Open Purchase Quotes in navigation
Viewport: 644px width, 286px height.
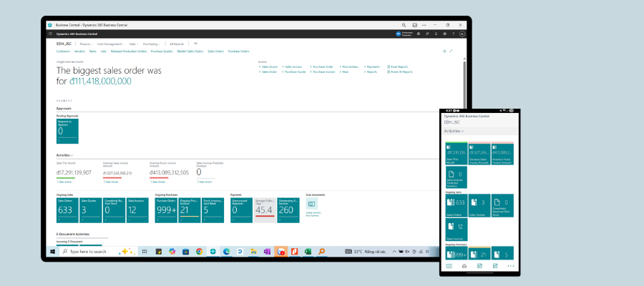(x=162, y=51)
